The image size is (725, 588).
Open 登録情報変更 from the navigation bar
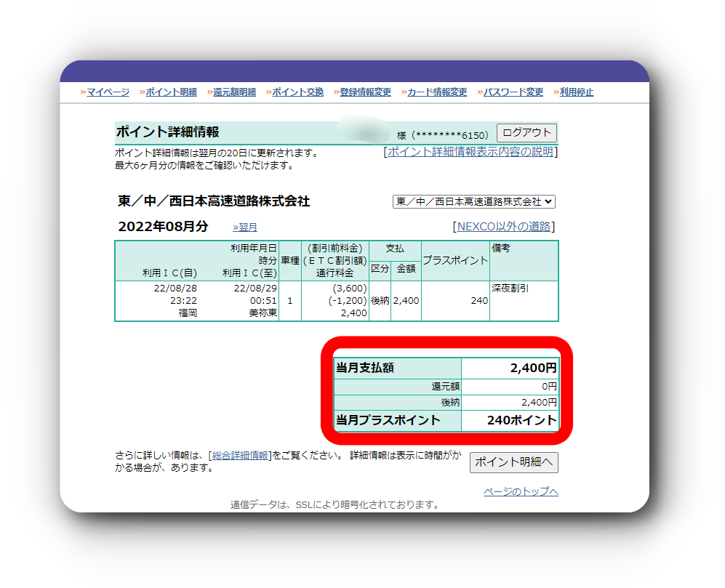point(365,92)
